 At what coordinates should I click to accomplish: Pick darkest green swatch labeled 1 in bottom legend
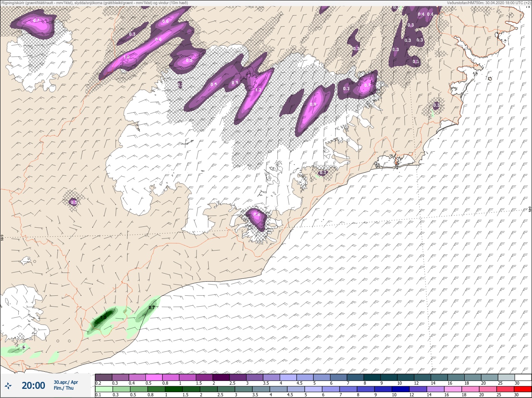pyautogui.click(x=174, y=389)
